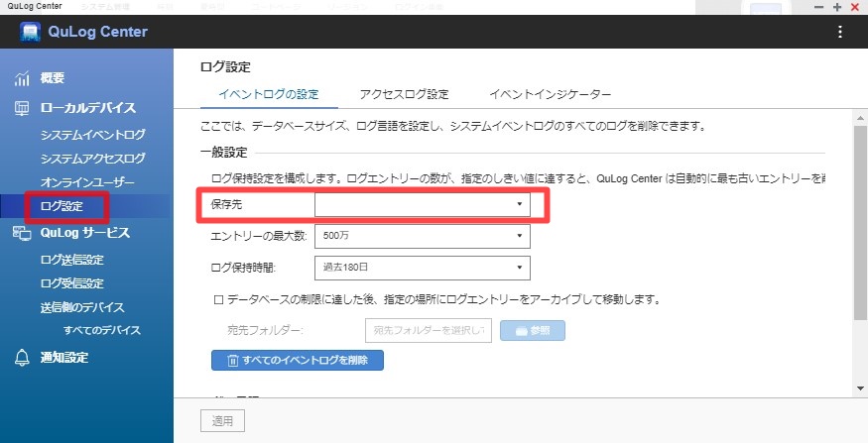The height and width of the screenshot is (443, 868).
Task: Switch to アクセスログ設定 tab
Action: click(404, 94)
